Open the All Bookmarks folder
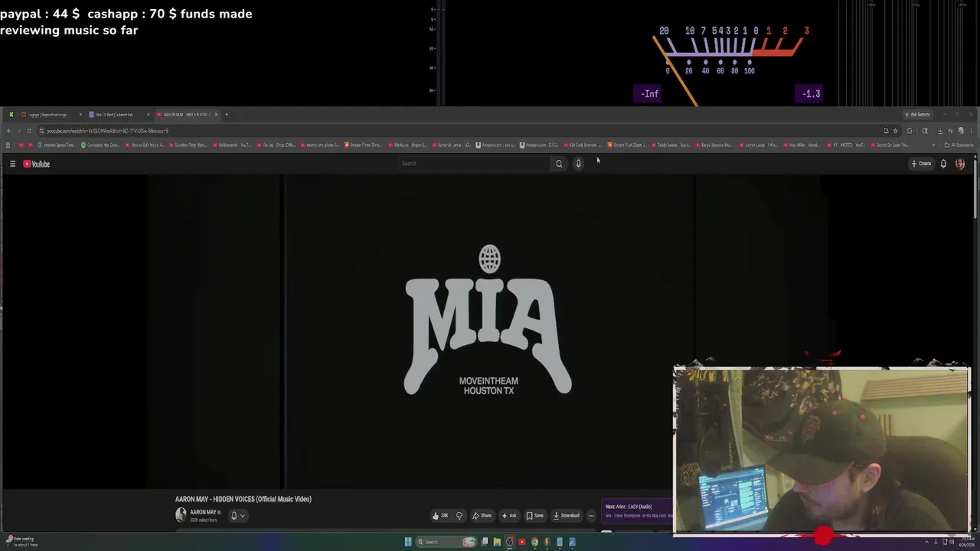The height and width of the screenshot is (551, 980). click(x=959, y=145)
